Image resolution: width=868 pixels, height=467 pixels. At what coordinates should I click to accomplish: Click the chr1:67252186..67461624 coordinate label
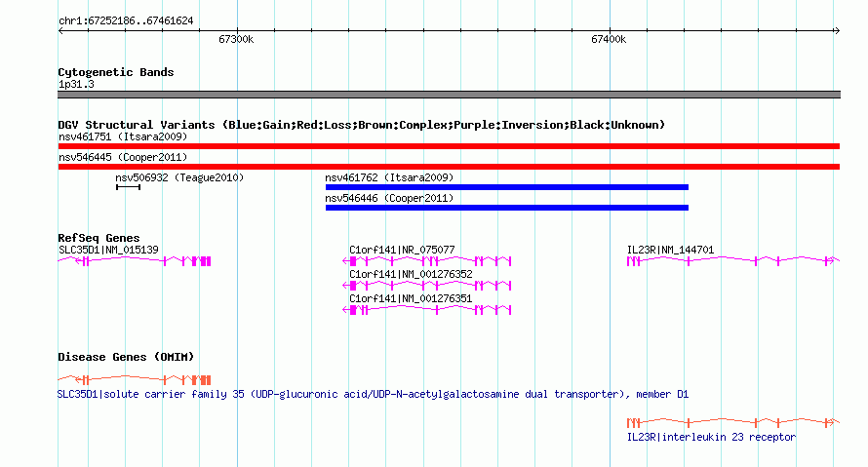[126, 21]
